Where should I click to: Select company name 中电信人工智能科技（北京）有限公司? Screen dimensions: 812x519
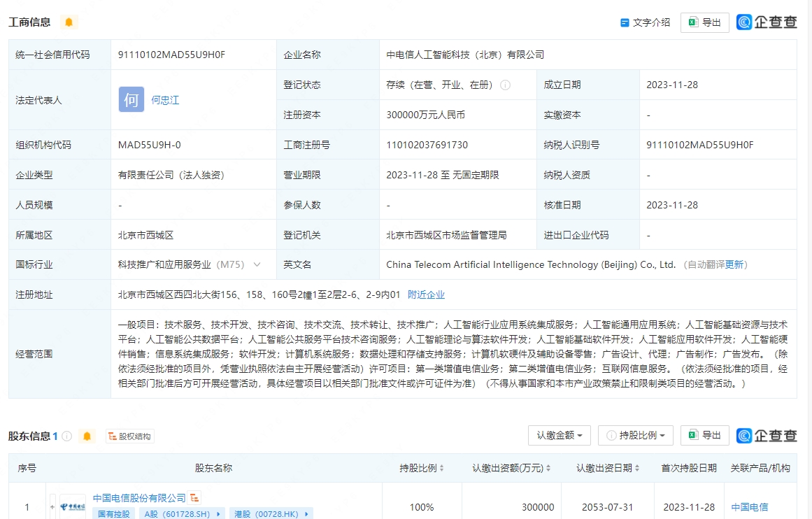[465, 55]
